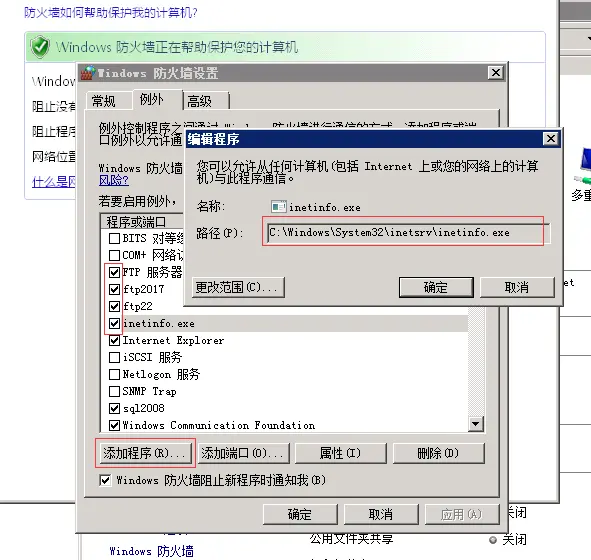Open 属性(I) for selected exception
The image size is (591, 560).
click(341, 453)
